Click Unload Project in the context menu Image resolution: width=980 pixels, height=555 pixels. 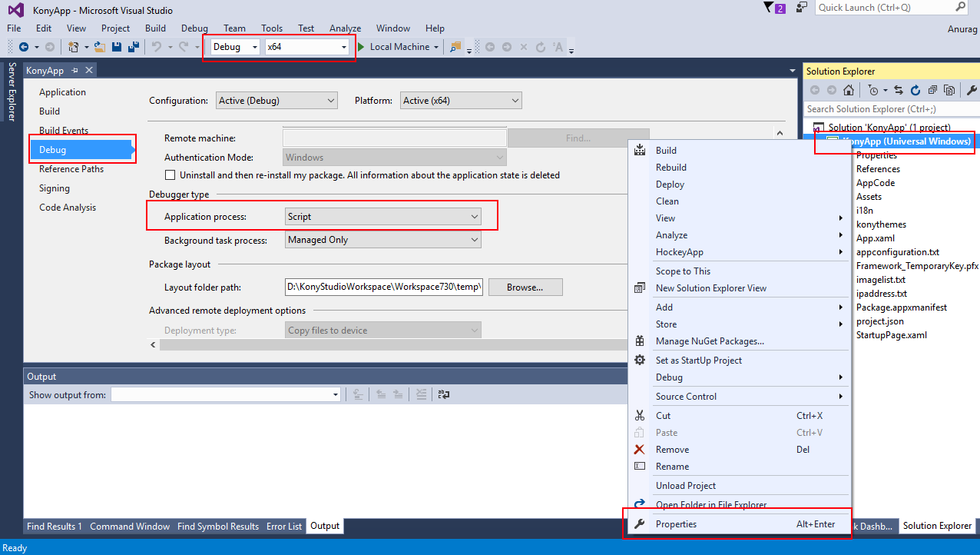(686, 486)
